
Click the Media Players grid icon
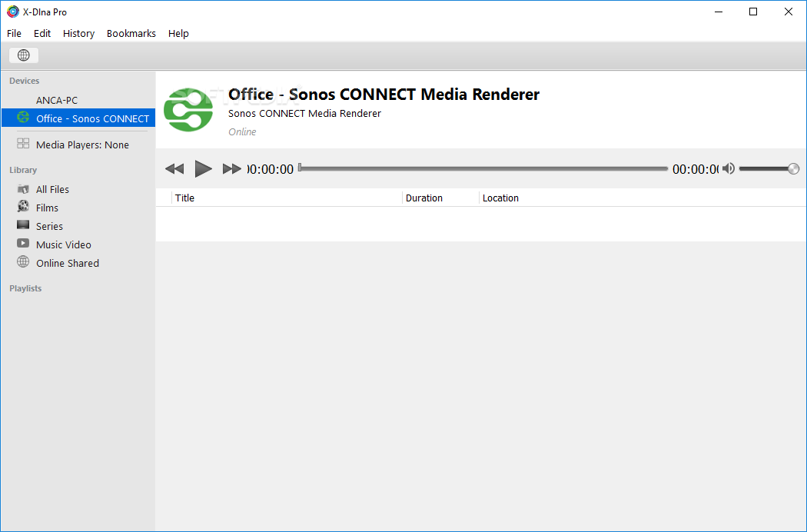pos(23,144)
